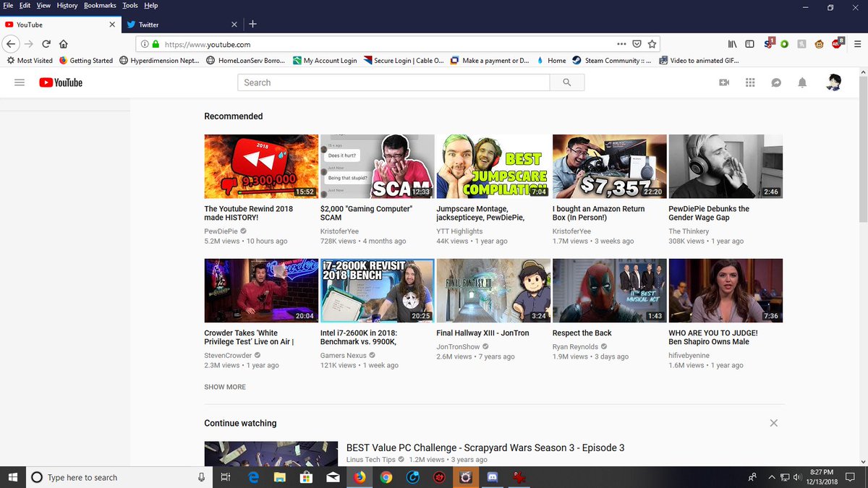The image size is (868, 488).
Task: Open the taskbar volume speaker icon
Action: click(x=797, y=477)
